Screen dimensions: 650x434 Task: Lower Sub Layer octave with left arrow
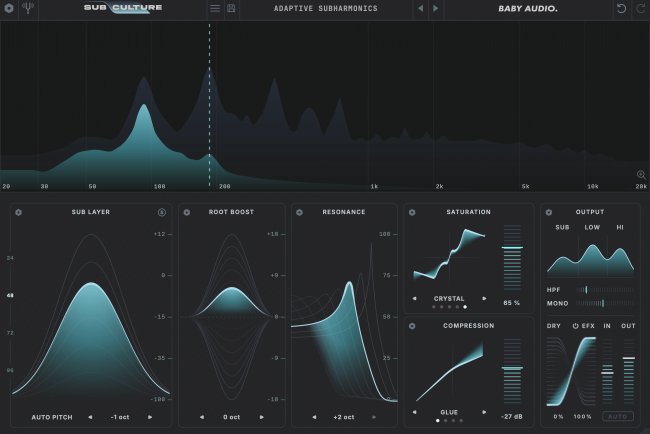(90, 417)
